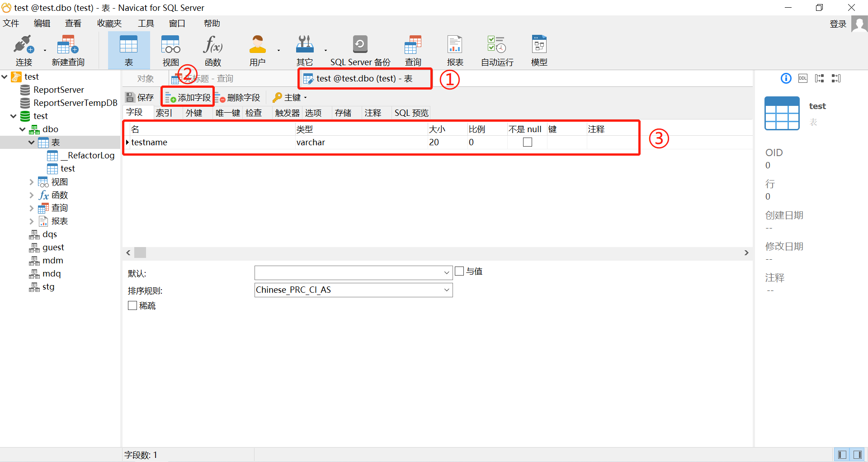868x462 pixels.
Task: Toggle 不是 null checkbox for testname
Action: tap(527, 142)
